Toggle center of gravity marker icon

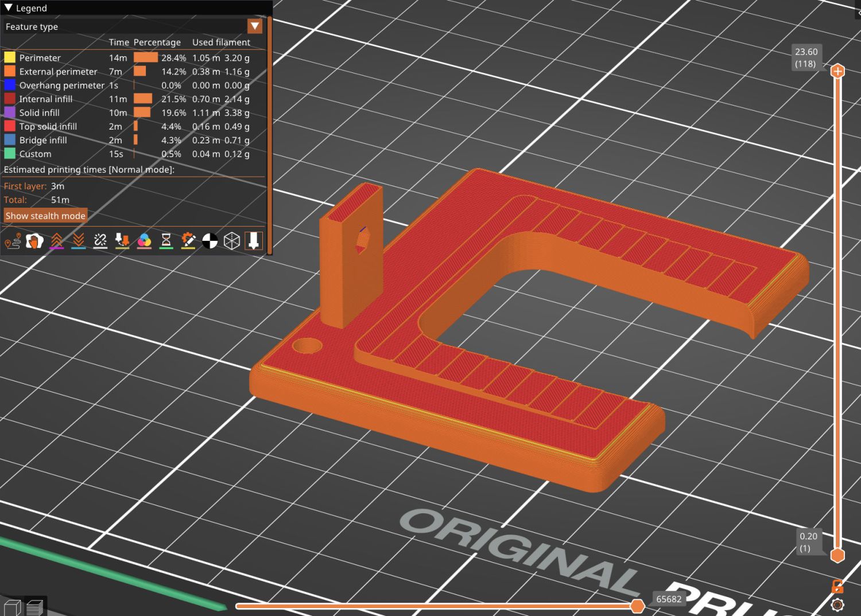(x=210, y=241)
